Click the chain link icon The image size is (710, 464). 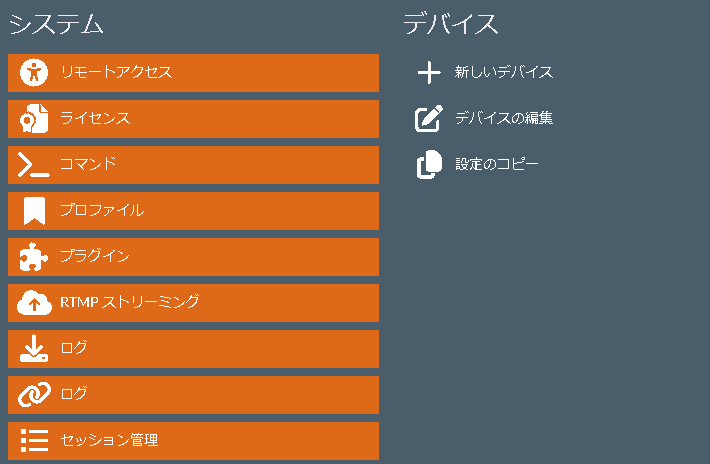(x=34, y=394)
